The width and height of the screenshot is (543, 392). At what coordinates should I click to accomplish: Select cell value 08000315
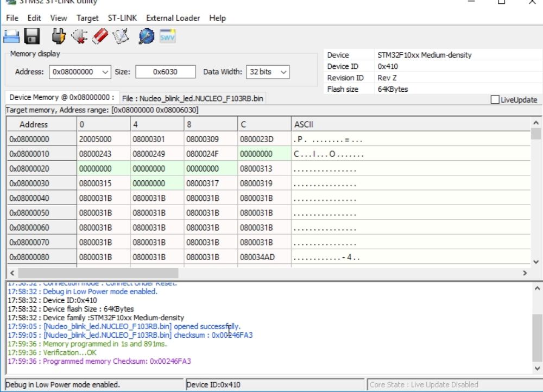[x=103, y=184]
